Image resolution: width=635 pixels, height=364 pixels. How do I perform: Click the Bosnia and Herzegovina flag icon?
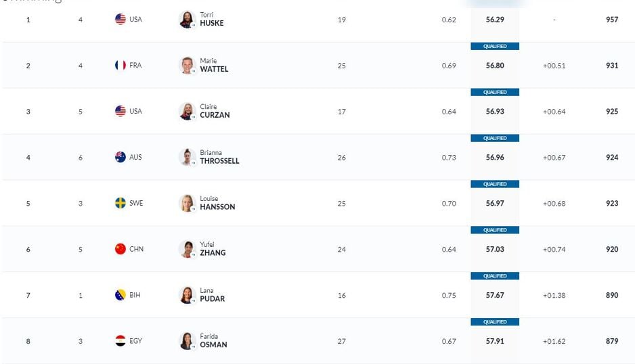pyautogui.click(x=121, y=295)
